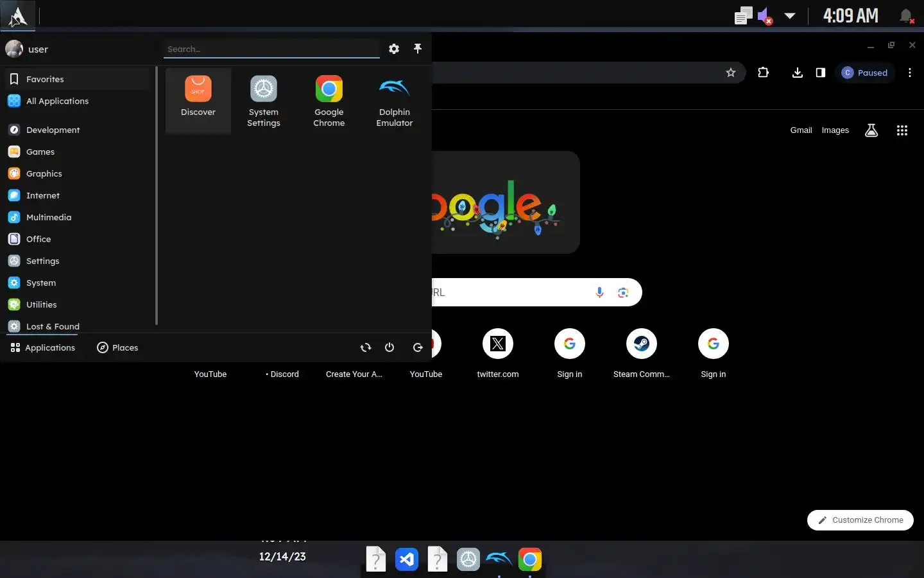
Task: Click the power off icon in launcher
Action: pos(389,347)
